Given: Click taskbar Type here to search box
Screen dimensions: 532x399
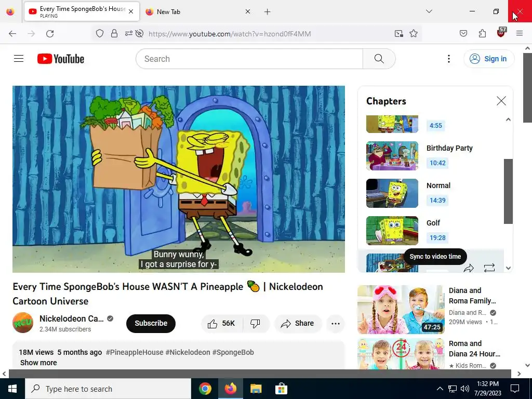Looking at the screenshot, I should 108,389.
